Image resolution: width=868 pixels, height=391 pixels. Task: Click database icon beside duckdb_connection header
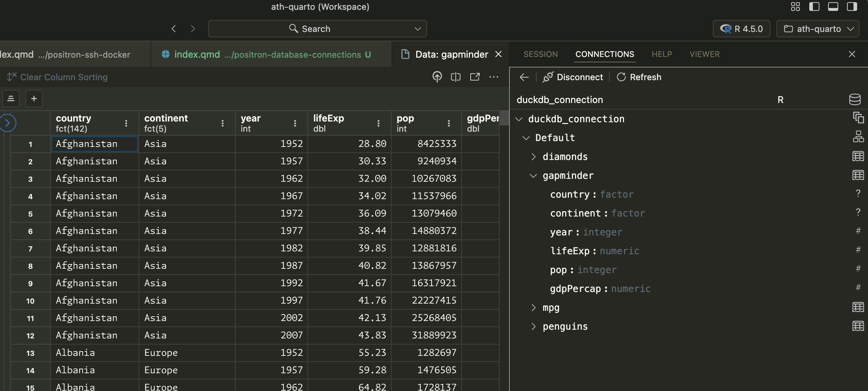855,99
